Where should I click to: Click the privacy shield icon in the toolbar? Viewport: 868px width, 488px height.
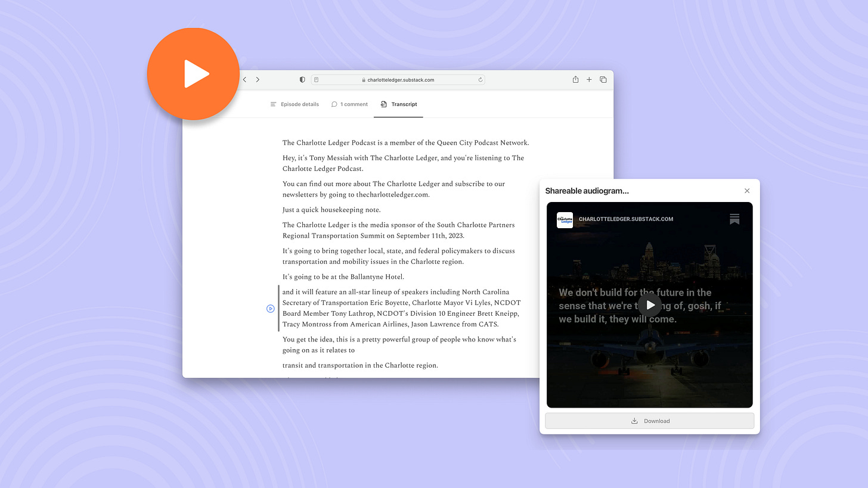[x=302, y=79]
